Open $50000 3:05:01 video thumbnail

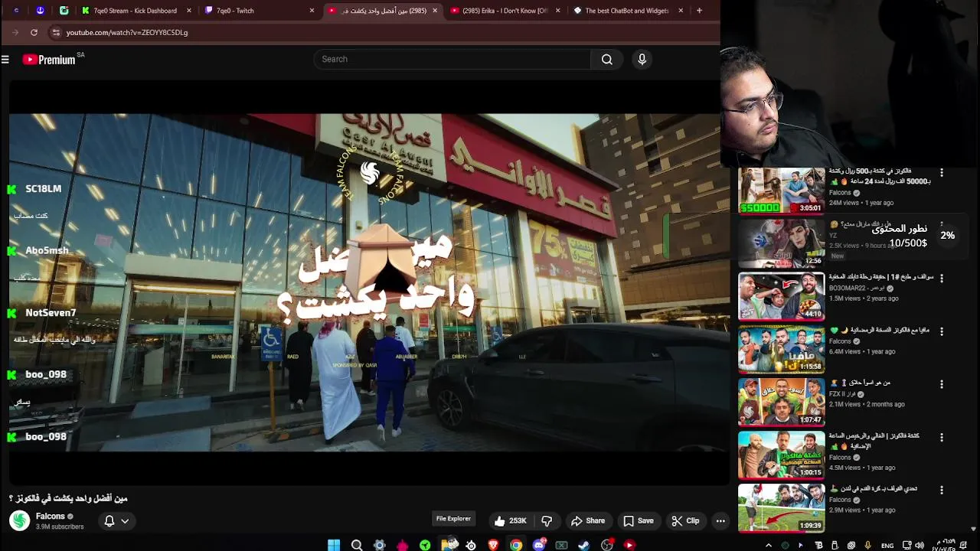(781, 190)
